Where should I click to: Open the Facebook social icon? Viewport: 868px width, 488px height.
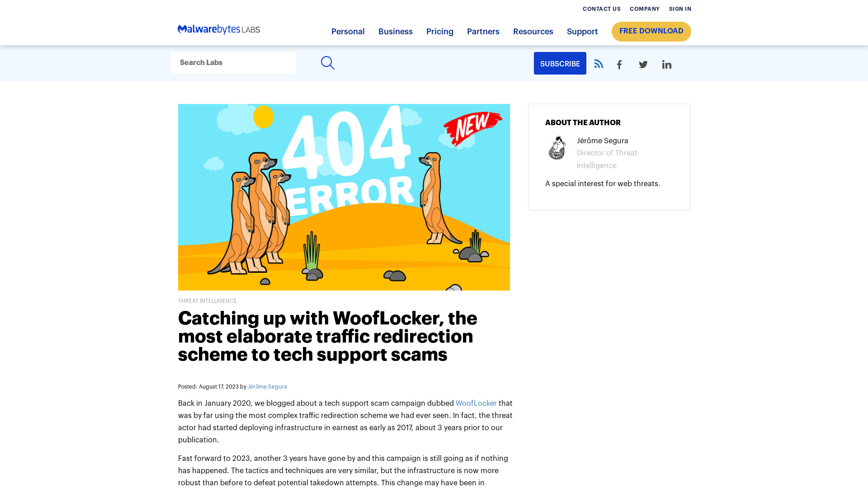click(x=619, y=64)
